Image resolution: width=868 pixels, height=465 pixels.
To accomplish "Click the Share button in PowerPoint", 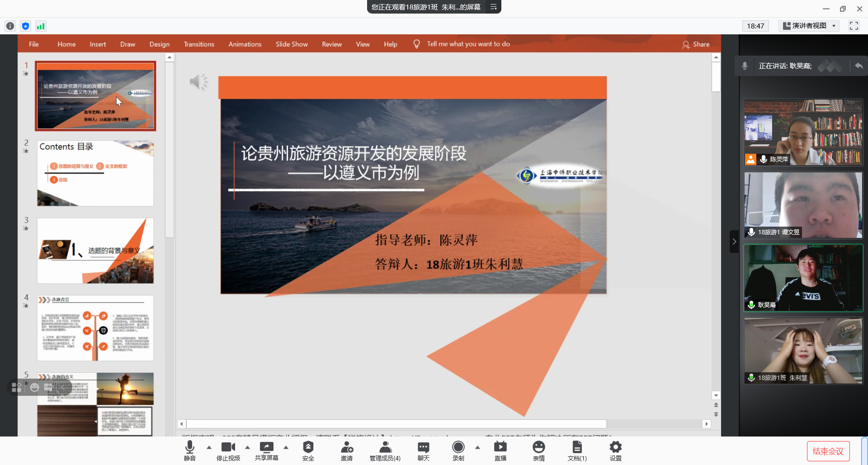I will [696, 44].
